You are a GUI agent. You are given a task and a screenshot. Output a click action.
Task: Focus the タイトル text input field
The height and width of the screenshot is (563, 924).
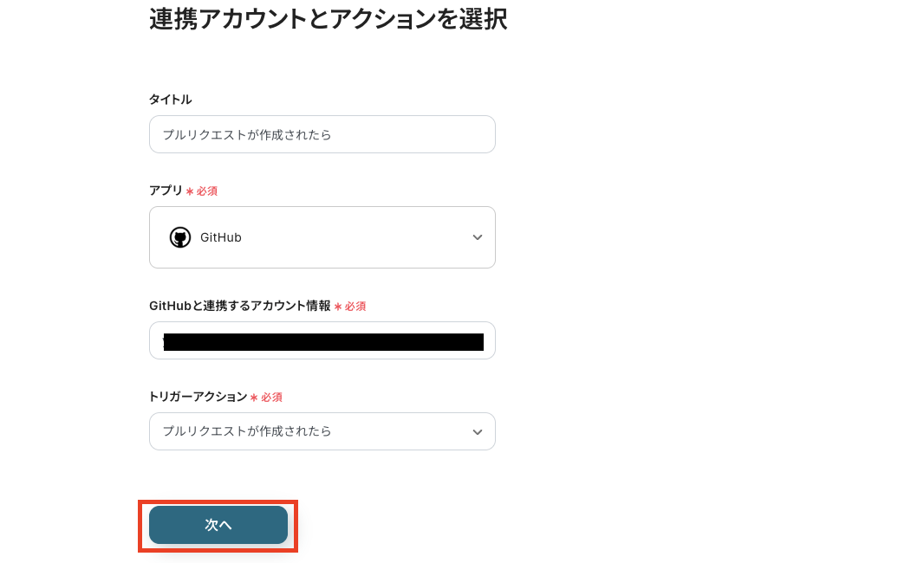(x=322, y=135)
